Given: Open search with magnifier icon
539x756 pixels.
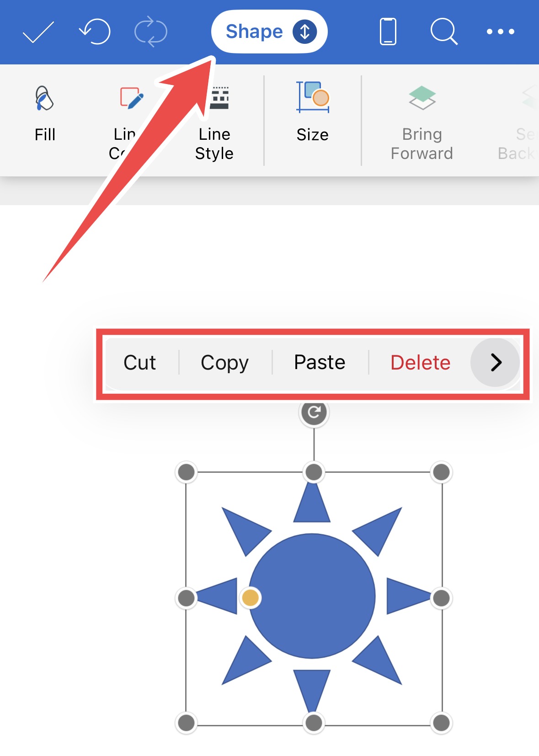Looking at the screenshot, I should click(444, 32).
